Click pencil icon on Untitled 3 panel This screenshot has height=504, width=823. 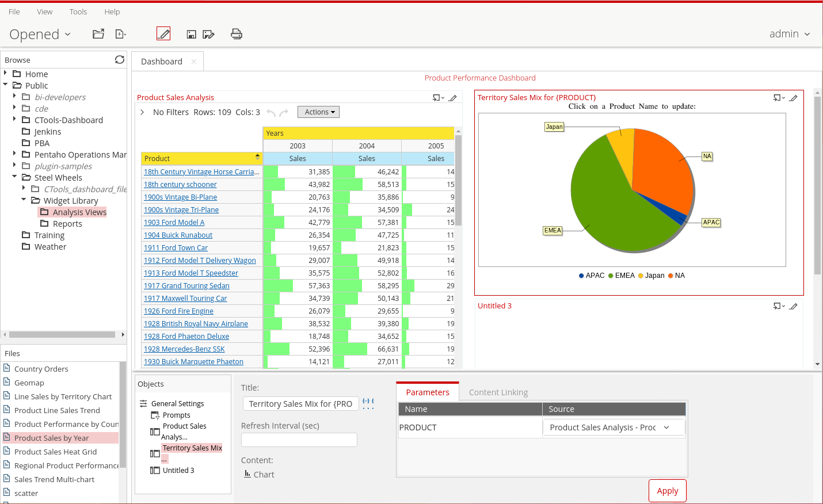(793, 306)
